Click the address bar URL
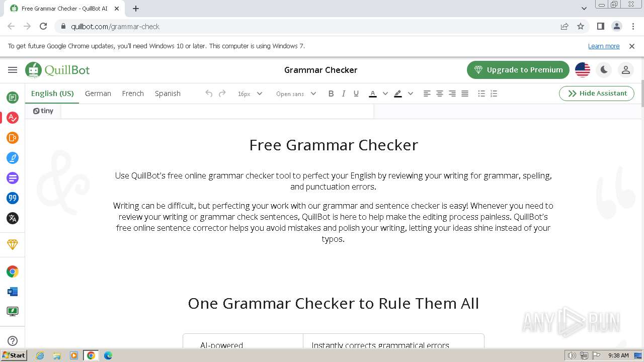This screenshot has width=644, height=362. click(x=115, y=26)
